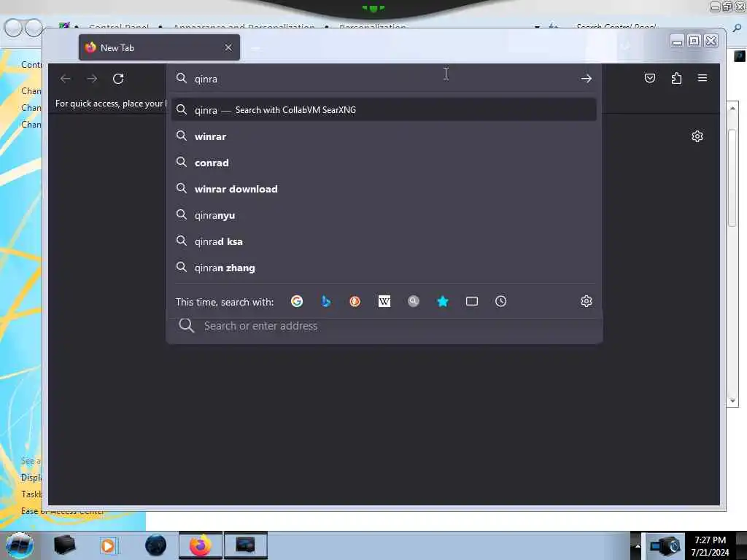Open black folder taskbar icon
The image size is (747, 560).
coord(64,545)
